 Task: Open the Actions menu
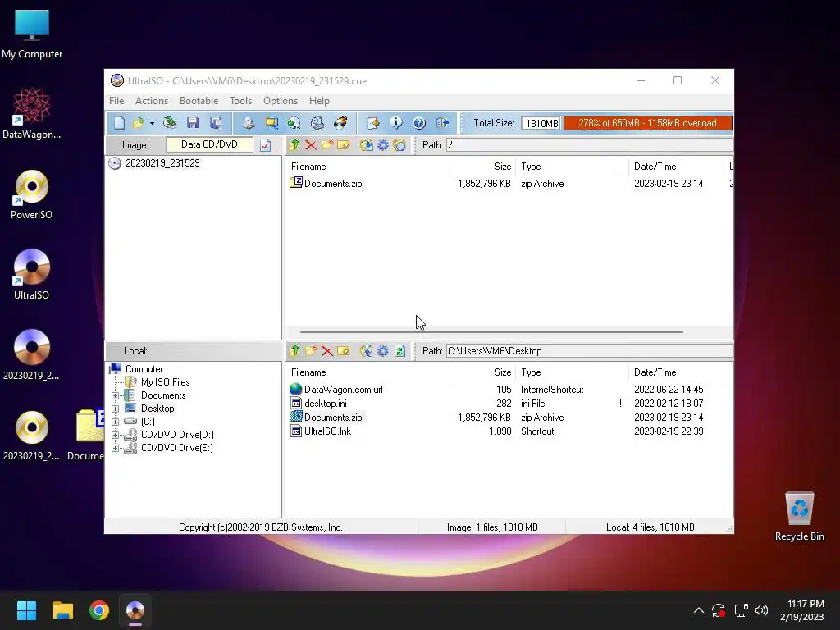pos(152,101)
